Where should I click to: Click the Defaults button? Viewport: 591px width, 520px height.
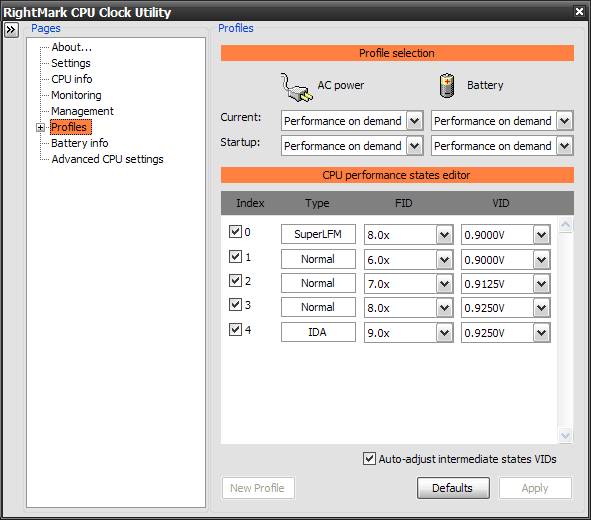tap(453, 488)
